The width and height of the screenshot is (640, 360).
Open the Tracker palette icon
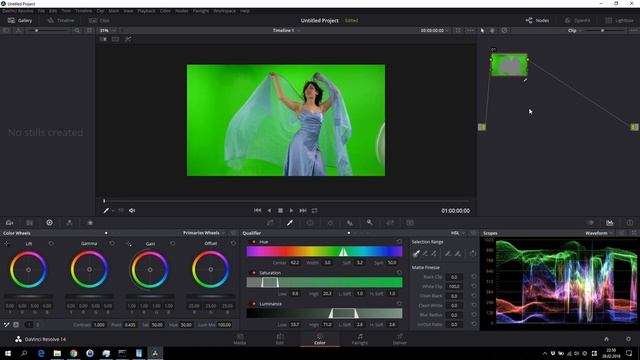[330, 223]
